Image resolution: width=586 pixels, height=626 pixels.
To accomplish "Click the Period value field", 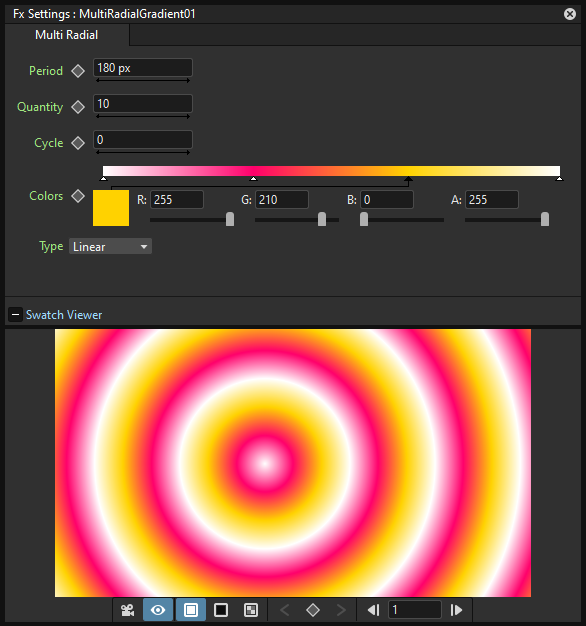I will pyautogui.click(x=143, y=68).
